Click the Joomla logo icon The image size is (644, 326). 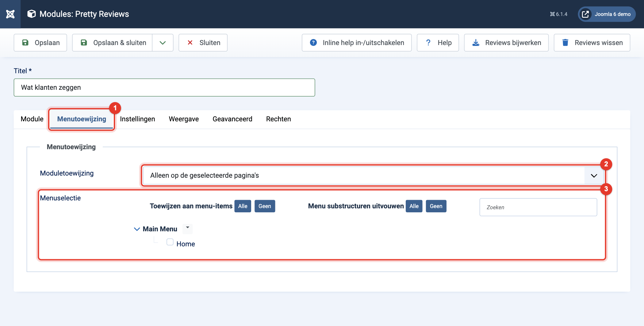pyautogui.click(x=10, y=14)
